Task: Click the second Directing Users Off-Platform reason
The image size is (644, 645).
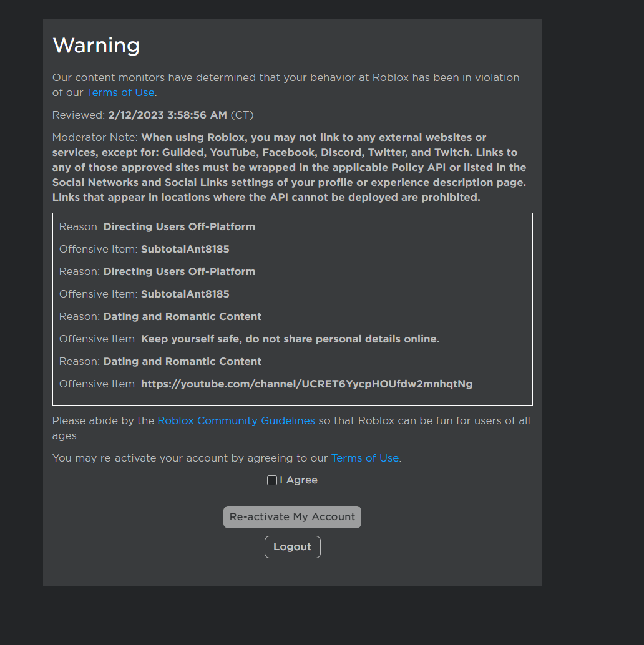Action: coord(179,271)
